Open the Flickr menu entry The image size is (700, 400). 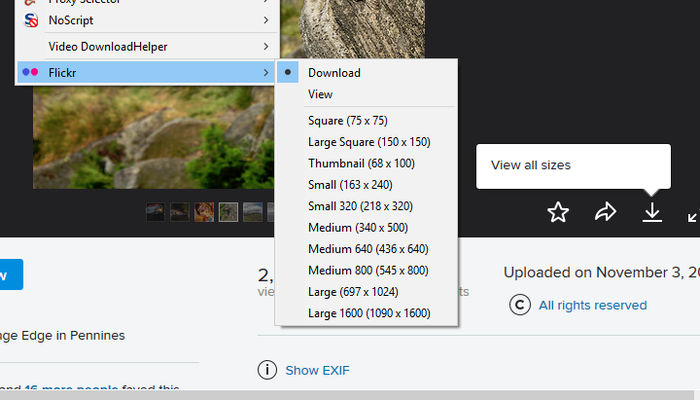pos(146,72)
